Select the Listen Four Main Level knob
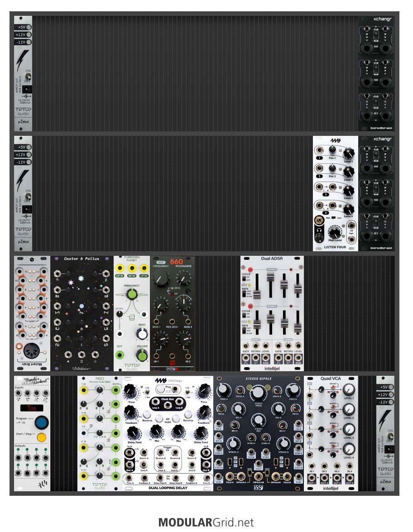 pyautogui.click(x=334, y=232)
